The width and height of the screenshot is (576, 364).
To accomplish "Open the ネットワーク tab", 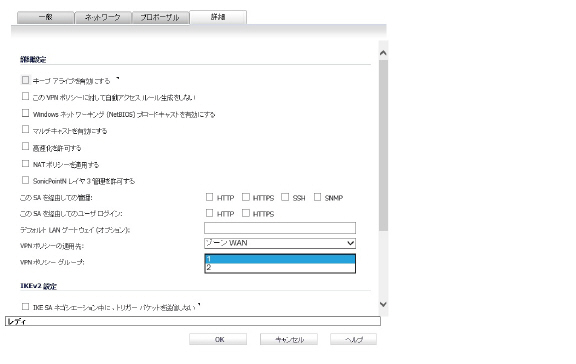I will coord(103,17).
